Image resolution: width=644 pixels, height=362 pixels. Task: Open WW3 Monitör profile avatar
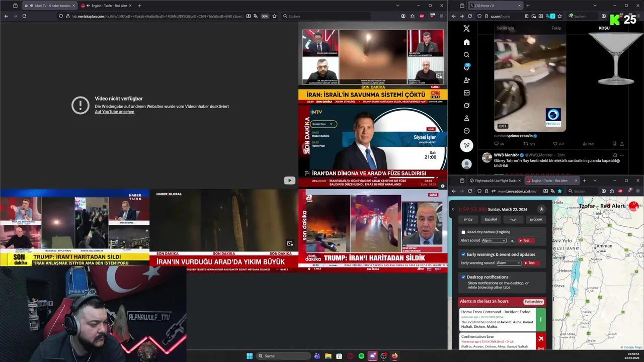pyautogui.click(x=487, y=157)
